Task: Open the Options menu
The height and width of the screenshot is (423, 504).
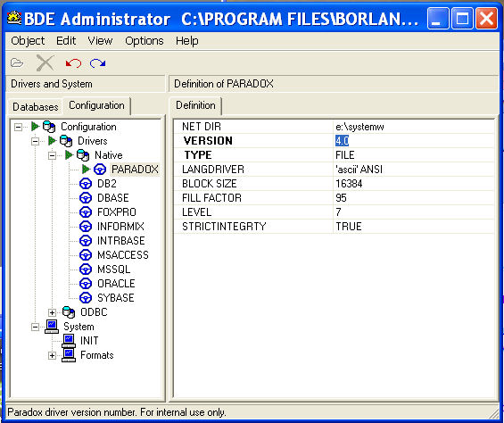Action: pyautogui.click(x=145, y=41)
